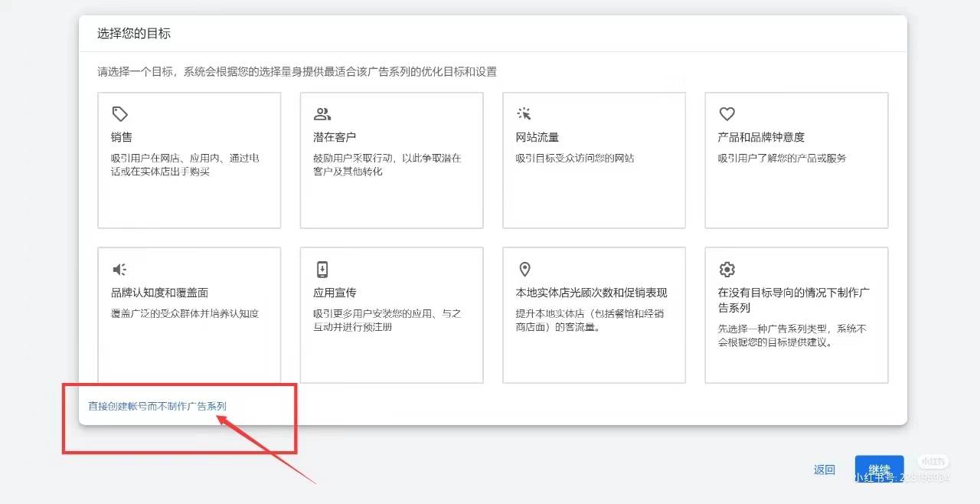Click description 覆盖广泛的受众群体并培养认知度
980x504 pixels.
(185, 314)
